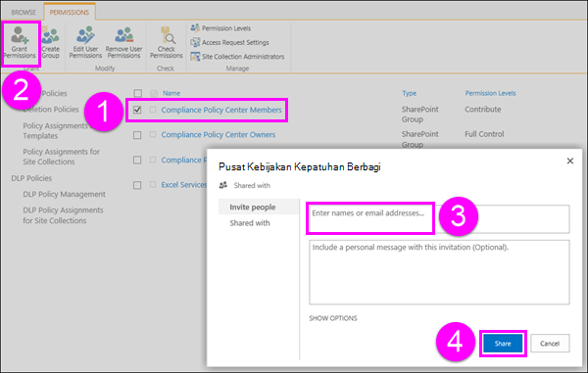Open Compliance Policy Center Members link
588x373 pixels.
221,110
